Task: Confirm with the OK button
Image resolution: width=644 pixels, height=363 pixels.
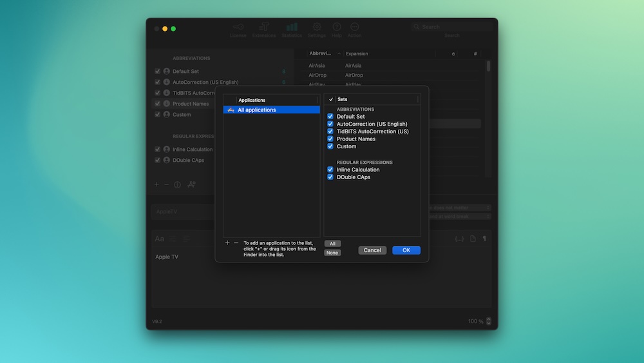Action: (406, 250)
